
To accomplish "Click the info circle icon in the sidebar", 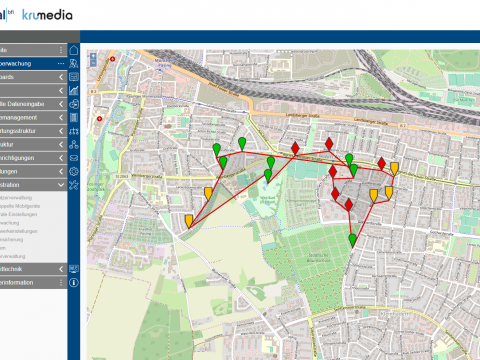I will [x=74, y=283].
